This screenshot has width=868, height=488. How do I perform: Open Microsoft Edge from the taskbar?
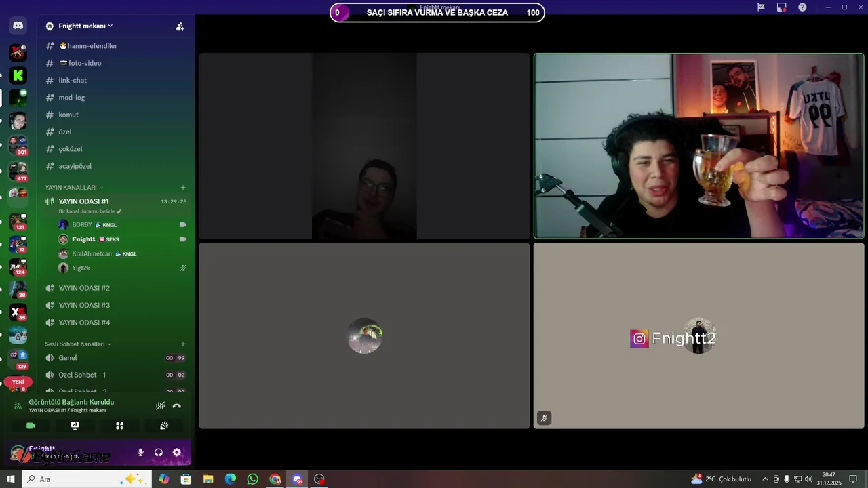point(231,479)
